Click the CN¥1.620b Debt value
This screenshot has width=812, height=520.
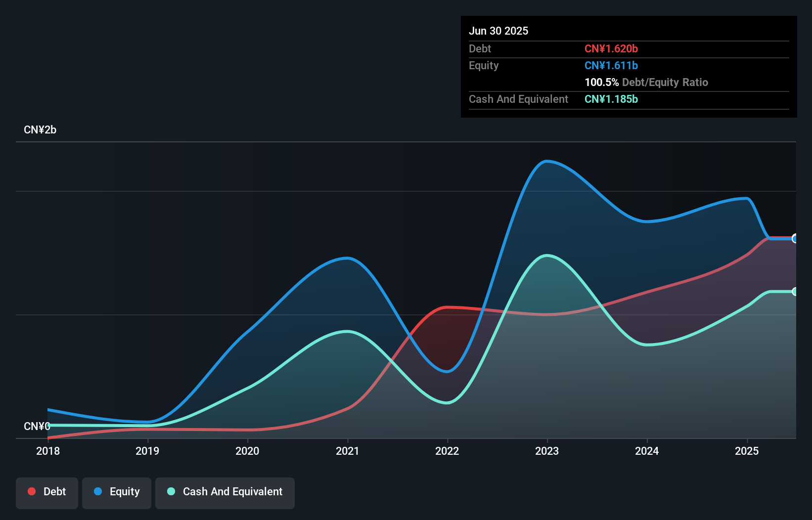click(x=611, y=48)
